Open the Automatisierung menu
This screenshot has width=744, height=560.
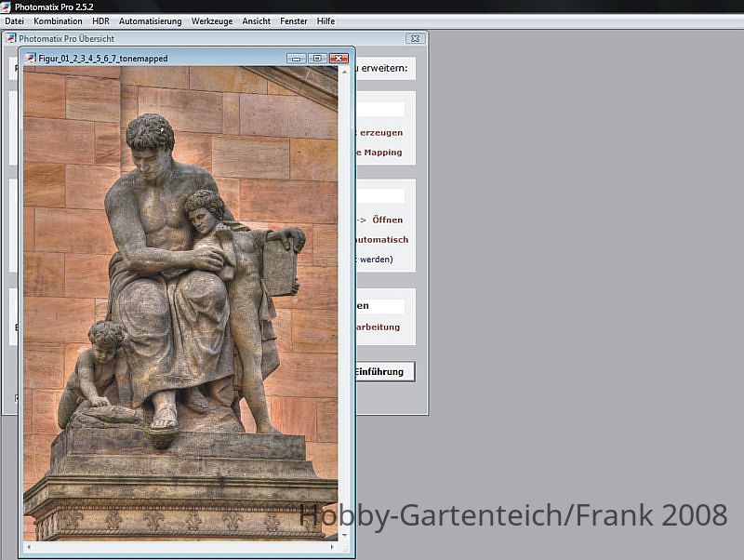150,21
